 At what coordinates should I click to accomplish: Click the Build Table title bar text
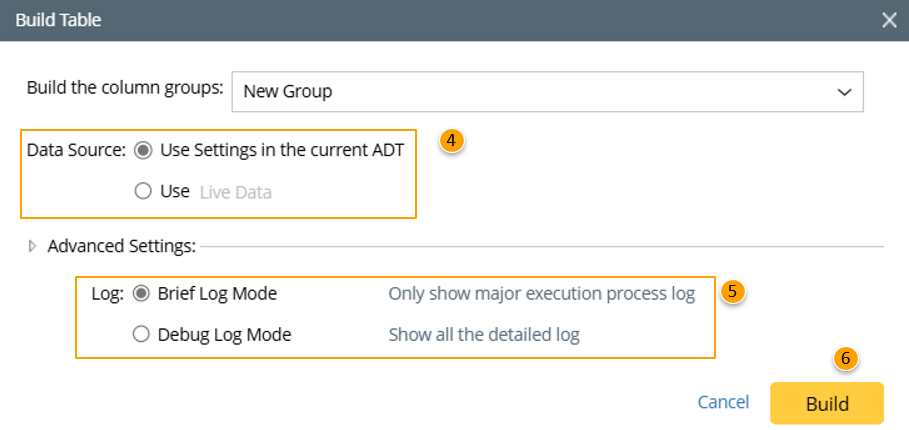[x=58, y=20]
